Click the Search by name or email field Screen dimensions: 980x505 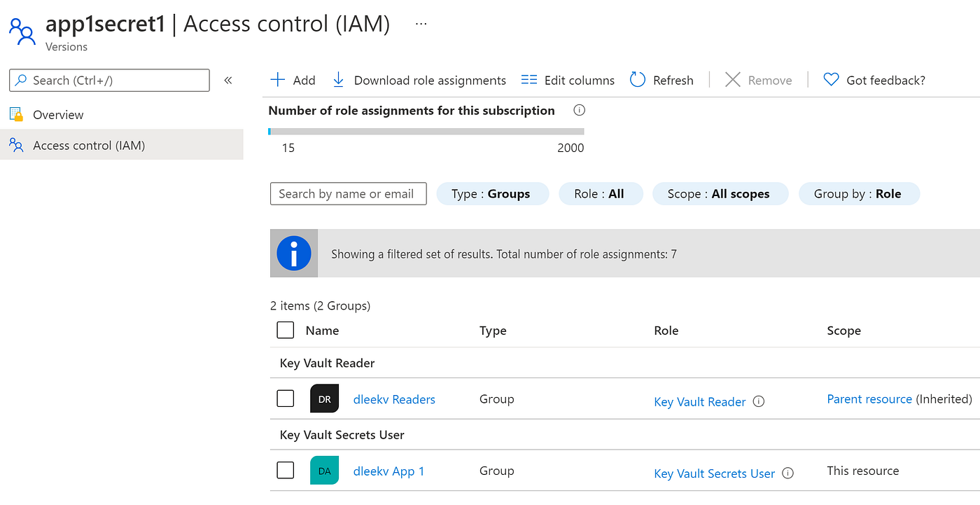(x=348, y=194)
